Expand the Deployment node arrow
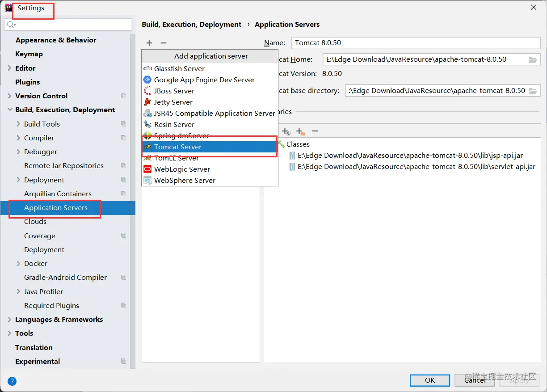 18,180
